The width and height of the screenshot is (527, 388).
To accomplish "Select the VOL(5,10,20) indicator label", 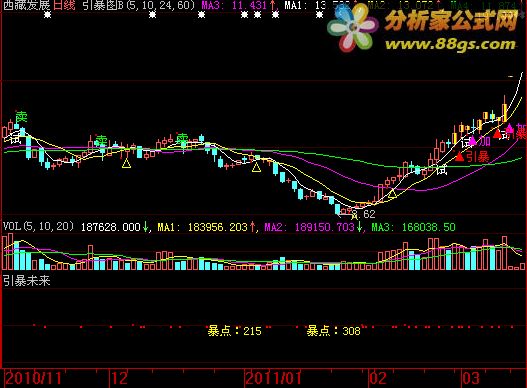I will (38, 226).
